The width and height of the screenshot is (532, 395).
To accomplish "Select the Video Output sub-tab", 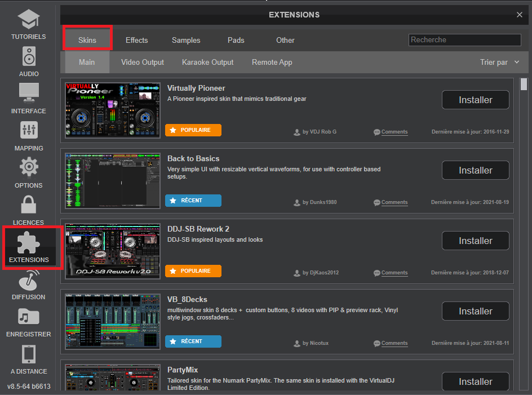I will (x=143, y=62).
